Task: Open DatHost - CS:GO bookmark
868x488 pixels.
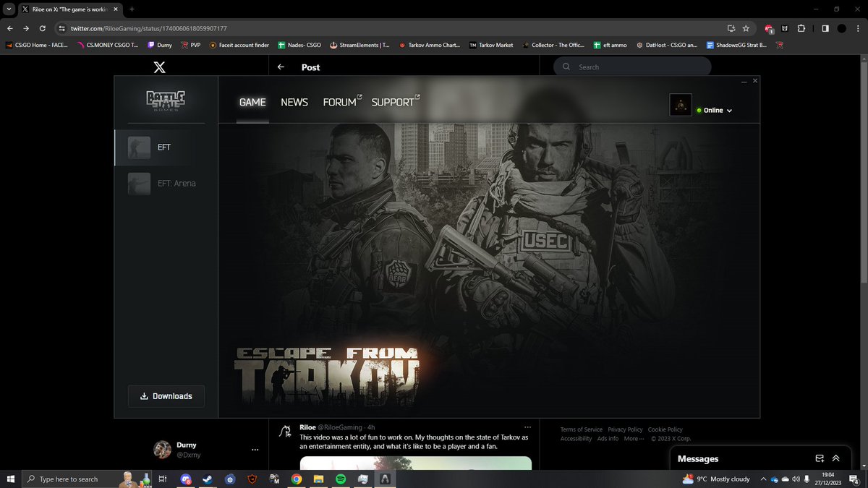Action: pyautogui.click(x=667, y=45)
